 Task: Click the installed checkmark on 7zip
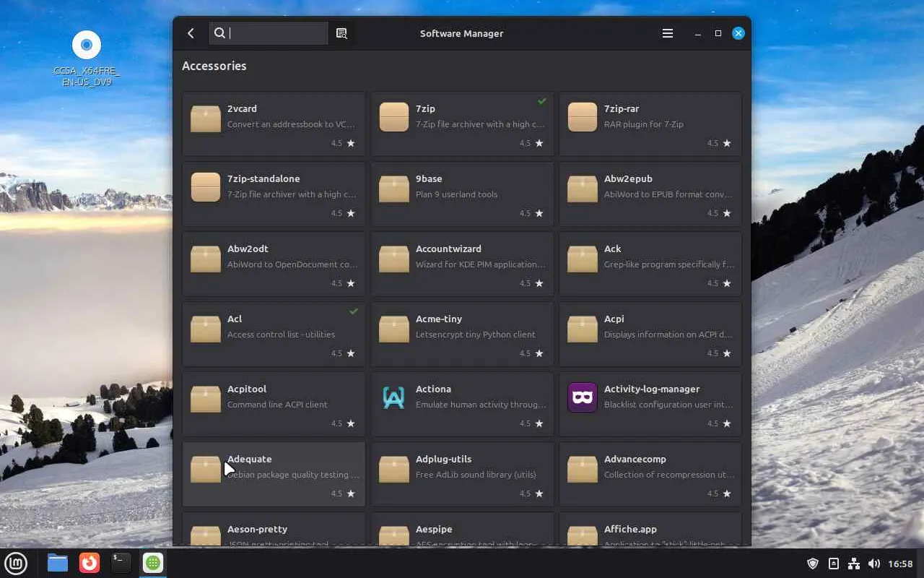[542, 101]
